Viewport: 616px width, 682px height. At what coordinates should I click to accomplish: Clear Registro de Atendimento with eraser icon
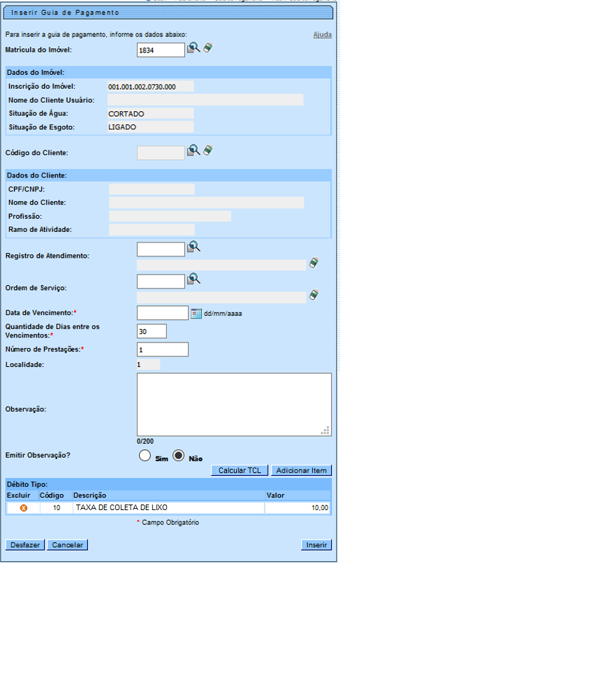pos(314,263)
